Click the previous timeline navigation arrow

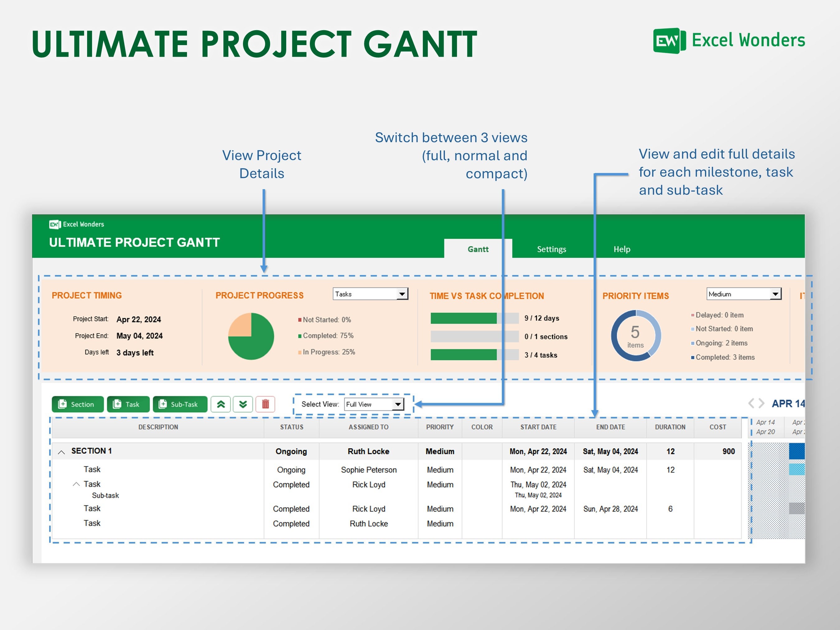pos(751,403)
